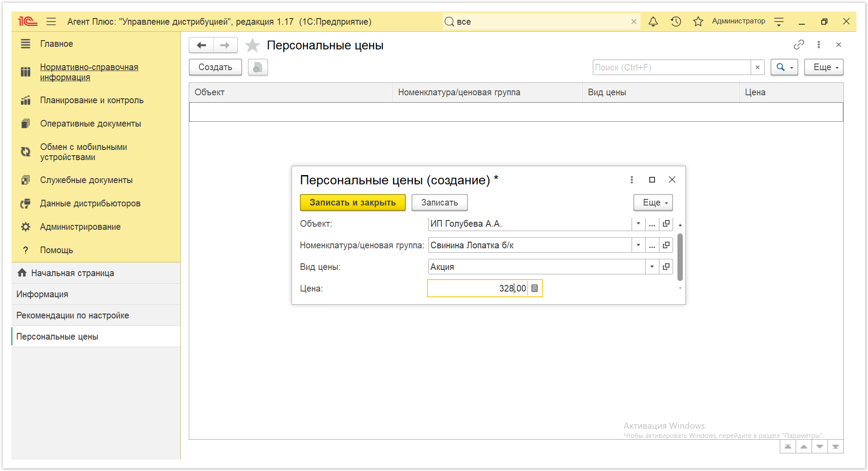Open the Администрирование section
868x471 pixels.
coord(80,227)
